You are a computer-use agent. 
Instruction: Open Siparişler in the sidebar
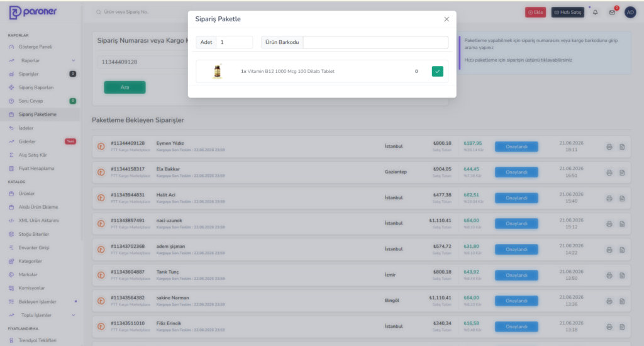[x=29, y=74]
